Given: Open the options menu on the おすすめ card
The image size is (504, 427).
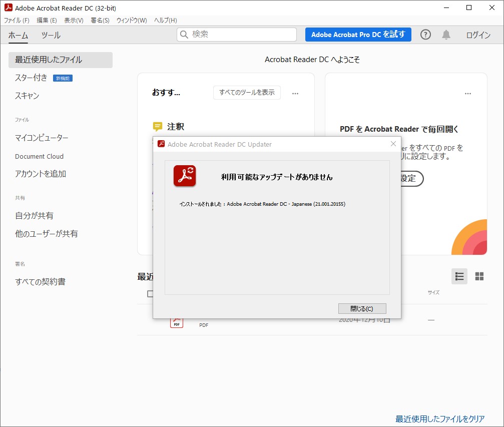Looking at the screenshot, I should tap(295, 93).
